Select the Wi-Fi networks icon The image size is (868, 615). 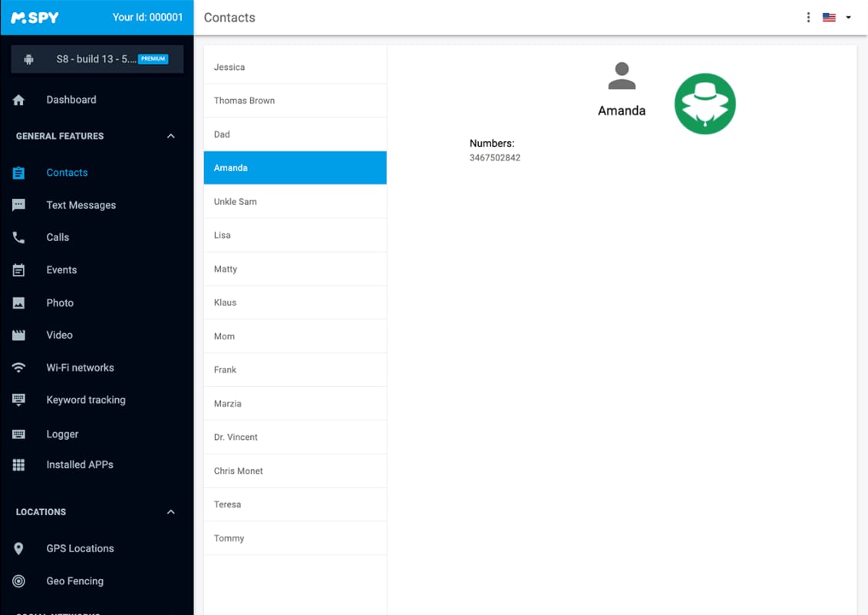(18, 367)
